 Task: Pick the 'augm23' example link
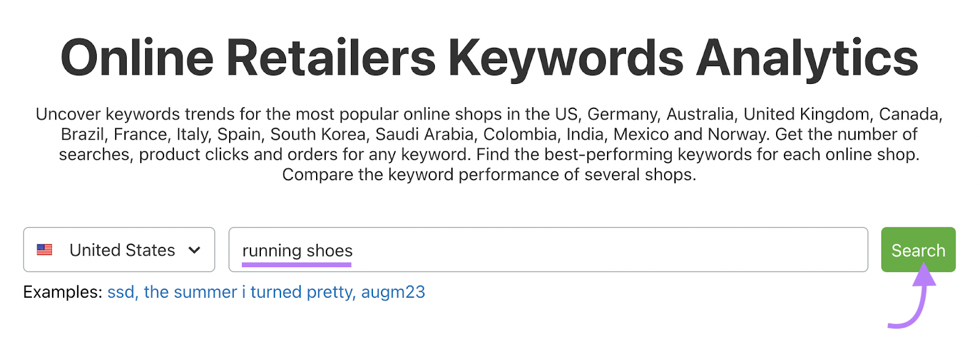(x=393, y=292)
